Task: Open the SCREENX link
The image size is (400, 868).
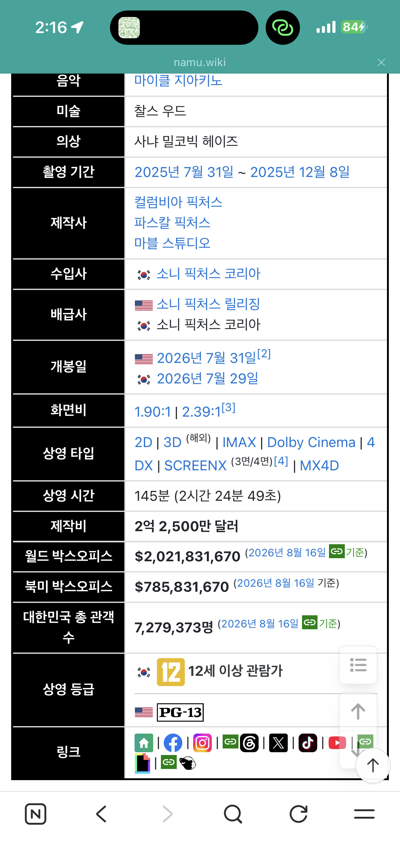Action: point(195,466)
